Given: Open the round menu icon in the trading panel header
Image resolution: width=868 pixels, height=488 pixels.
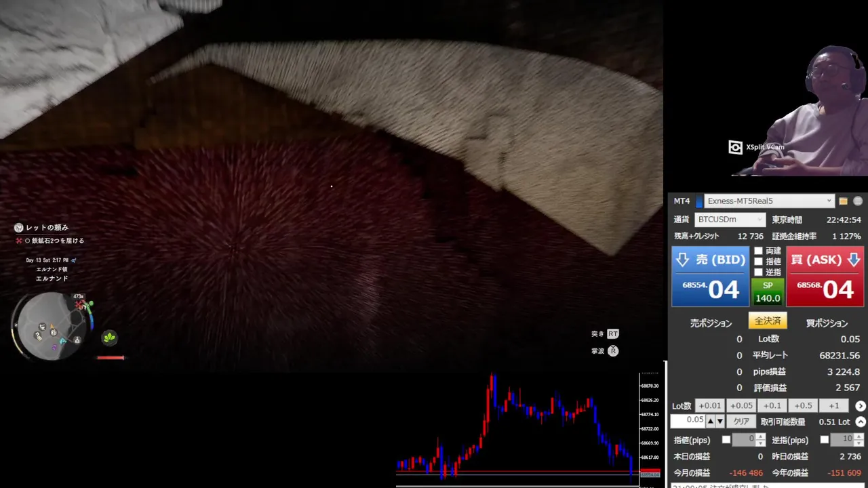Looking at the screenshot, I should click(x=858, y=201).
